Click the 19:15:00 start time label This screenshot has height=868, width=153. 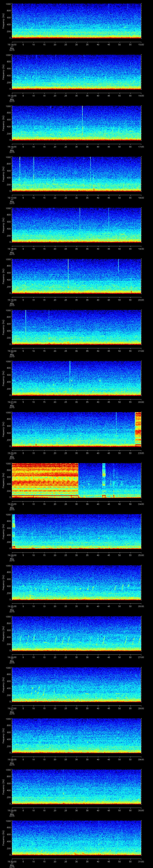(12, 96)
